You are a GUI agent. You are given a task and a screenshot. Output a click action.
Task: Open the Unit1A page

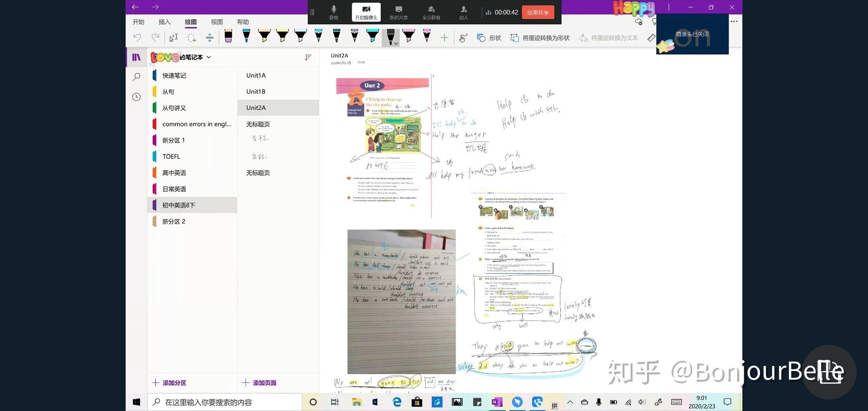pos(278,75)
